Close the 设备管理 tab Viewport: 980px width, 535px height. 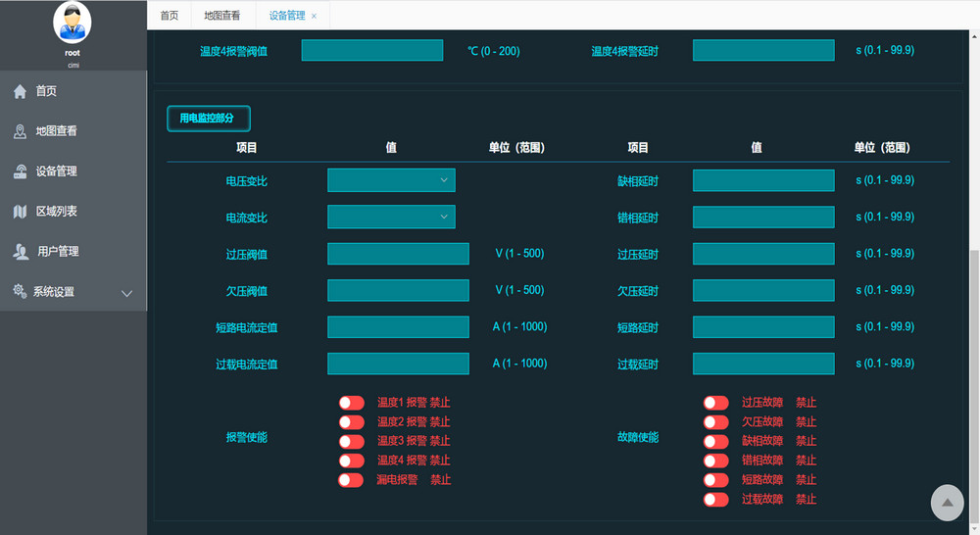pos(315,16)
